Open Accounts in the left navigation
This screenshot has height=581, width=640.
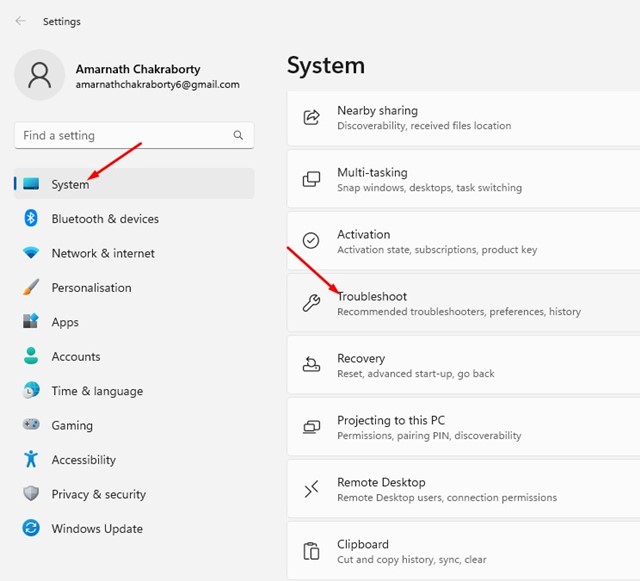coord(76,357)
